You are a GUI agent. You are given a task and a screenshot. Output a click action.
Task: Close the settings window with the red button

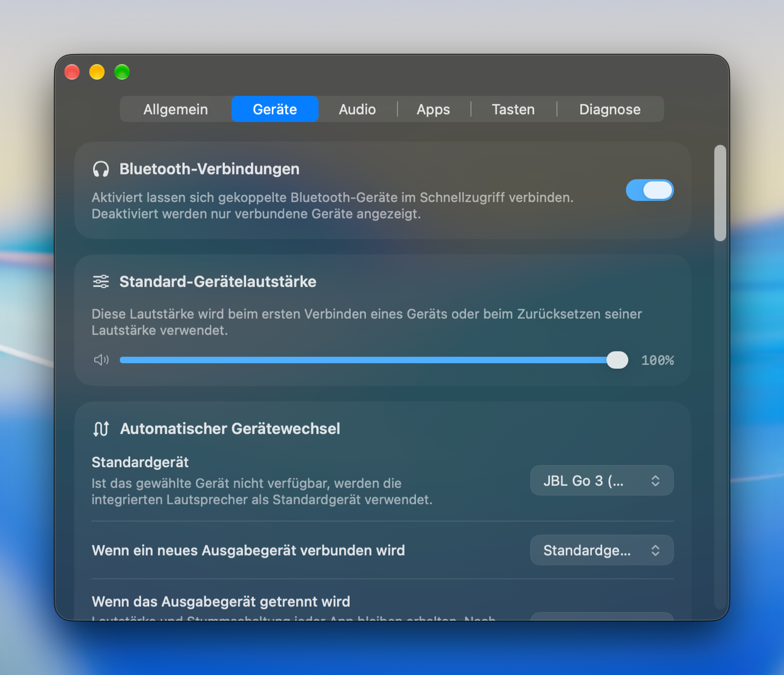tap(72, 72)
